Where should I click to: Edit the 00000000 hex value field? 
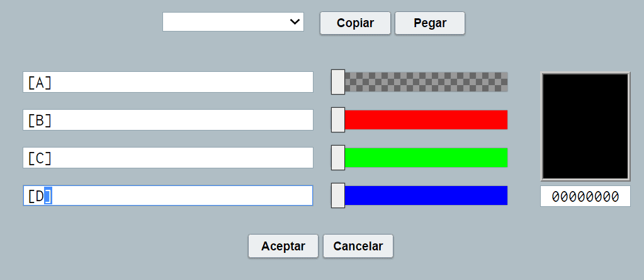click(x=585, y=196)
